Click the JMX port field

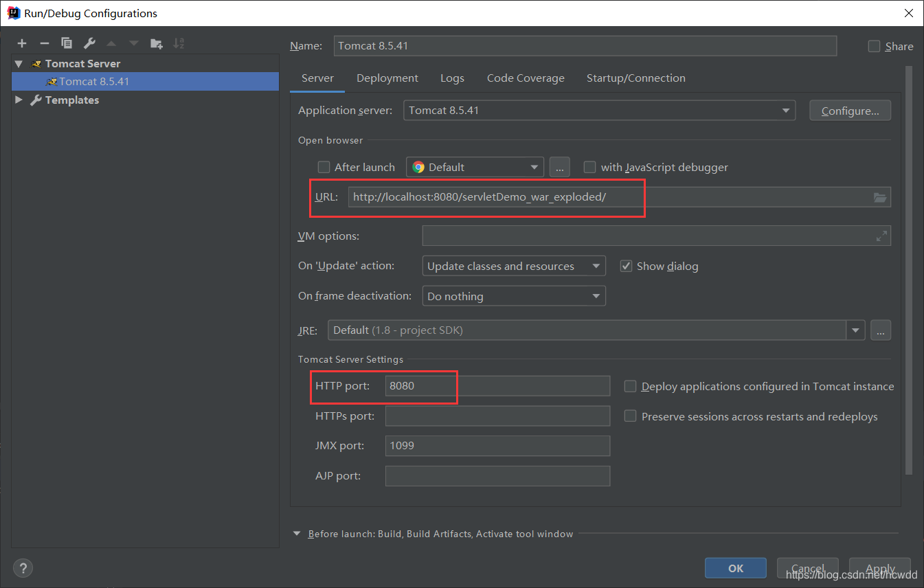(497, 446)
